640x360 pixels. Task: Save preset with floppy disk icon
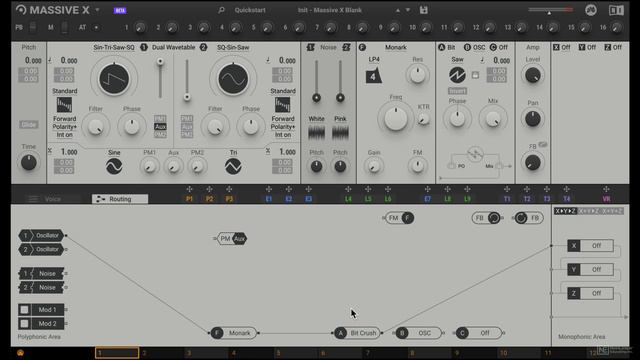[424, 10]
